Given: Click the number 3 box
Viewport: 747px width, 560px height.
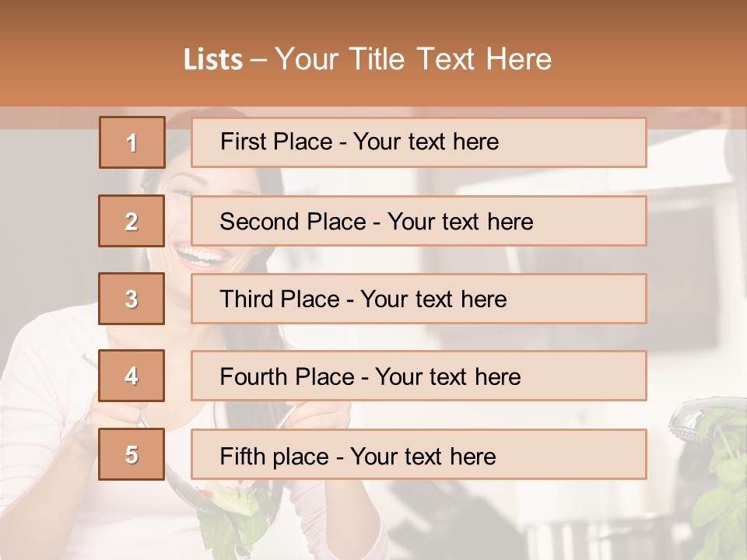Looking at the screenshot, I should (132, 299).
